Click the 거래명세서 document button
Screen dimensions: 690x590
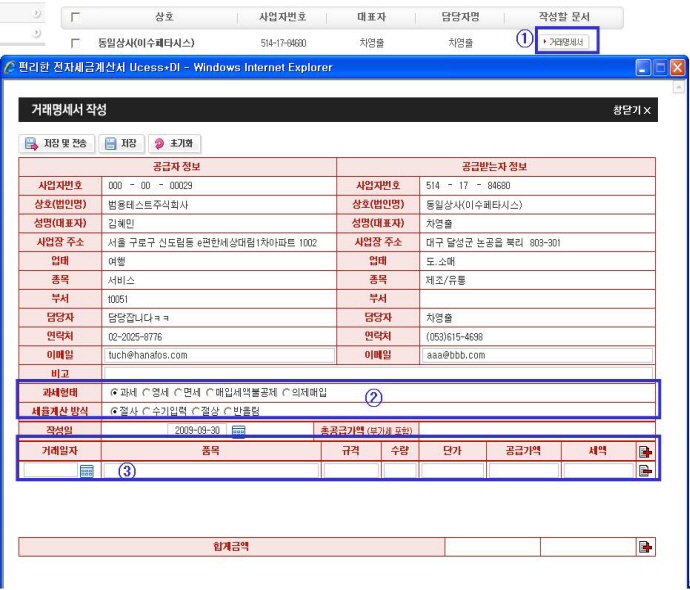[x=565, y=42]
